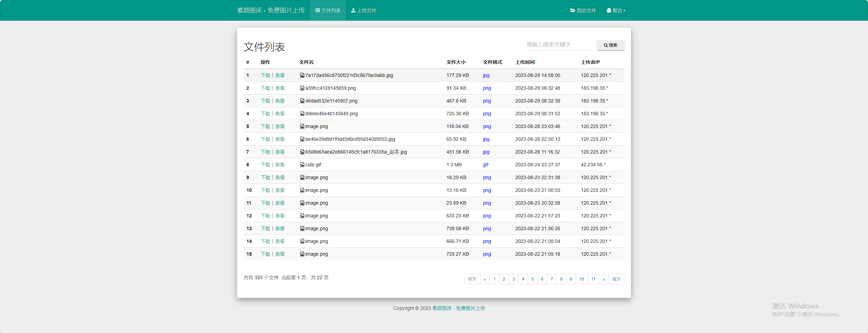Open the 上传文件 page from navbar
Viewport: 868px width, 333px height.
(x=364, y=10)
